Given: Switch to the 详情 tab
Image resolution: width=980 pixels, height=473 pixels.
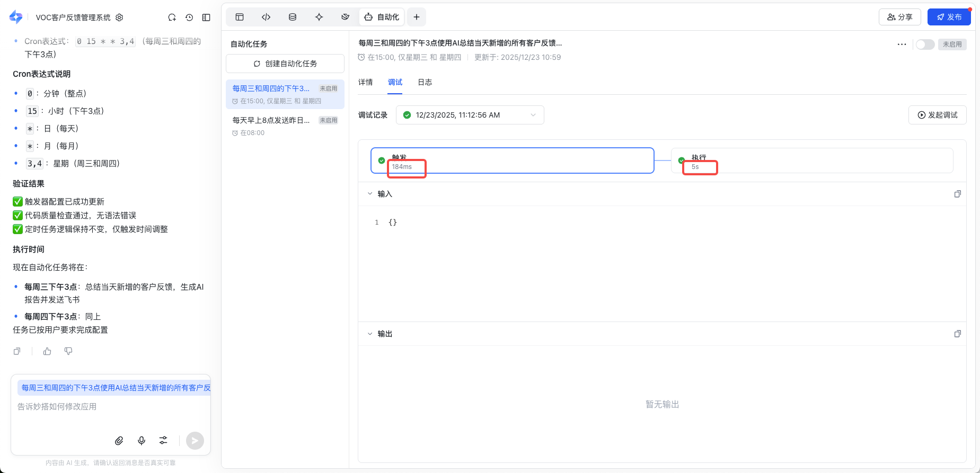Looking at the screenshot, I should [x=365, y=82].
